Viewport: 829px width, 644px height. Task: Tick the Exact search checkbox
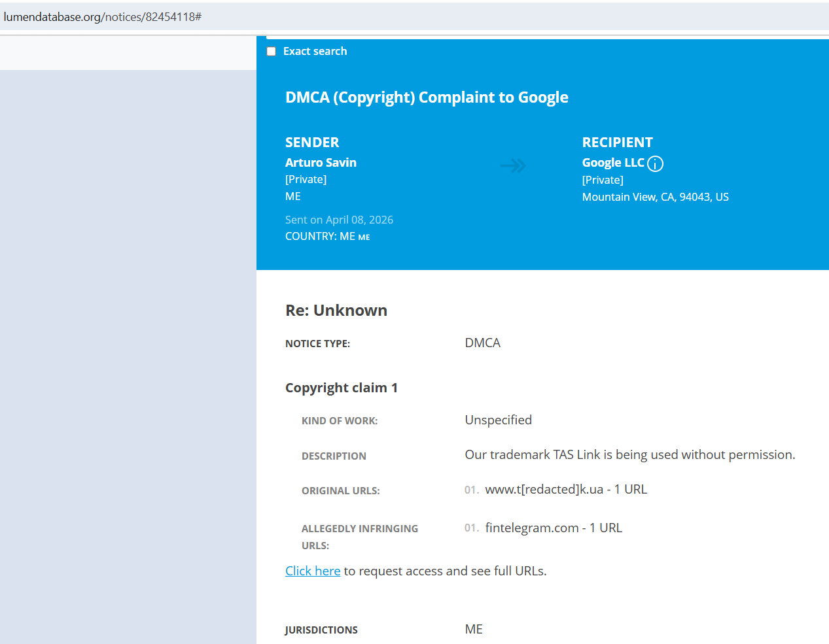click(x=272, y=52)
